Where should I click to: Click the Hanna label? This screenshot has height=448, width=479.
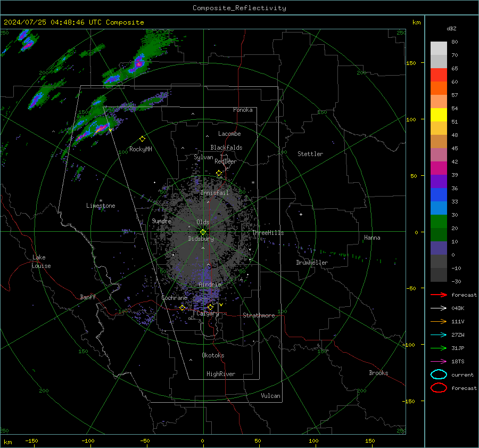[372, 238]
